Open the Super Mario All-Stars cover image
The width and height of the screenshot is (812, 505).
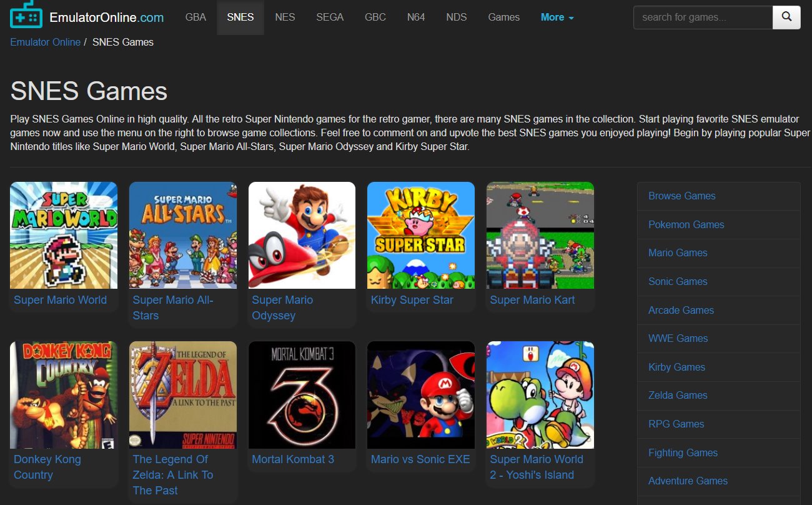[x=183, y=235]
